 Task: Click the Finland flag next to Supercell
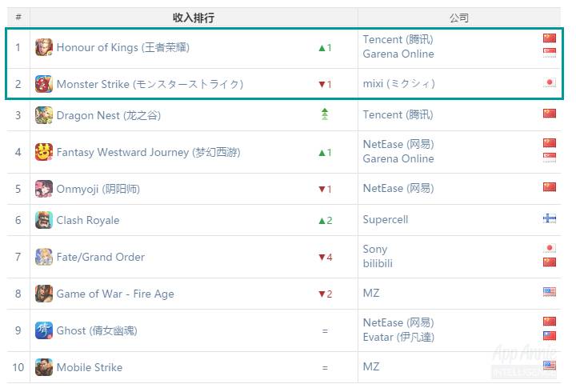pyautogui.click(x=549, y=218)
